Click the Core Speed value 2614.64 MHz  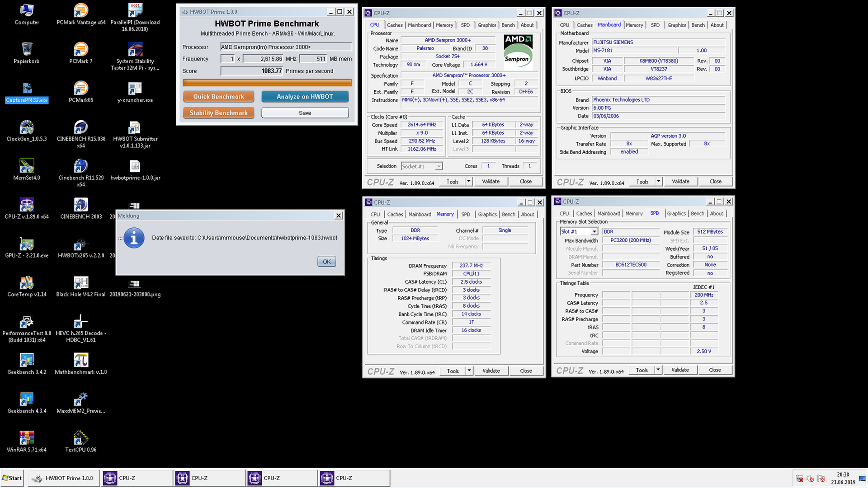tap(422, 125)
